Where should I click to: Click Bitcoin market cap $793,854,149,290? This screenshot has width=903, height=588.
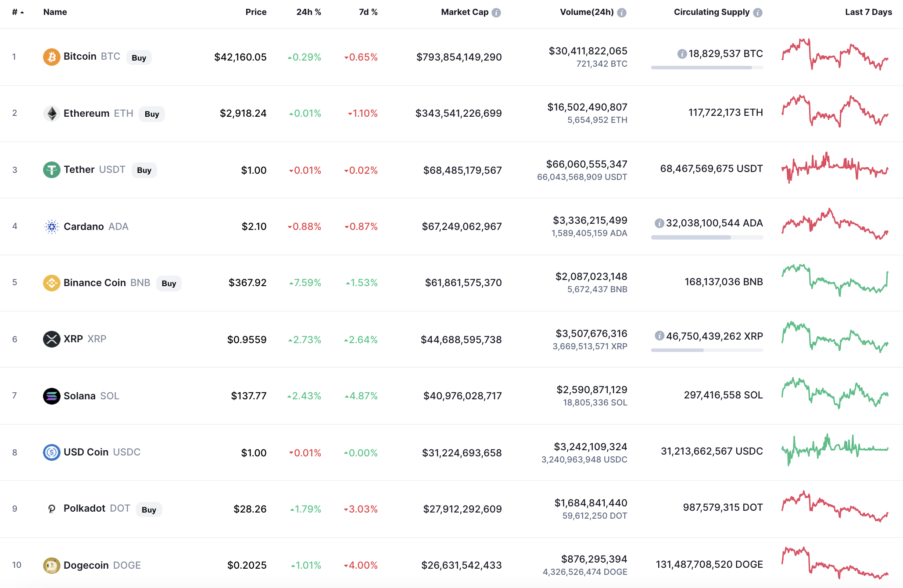459,57
